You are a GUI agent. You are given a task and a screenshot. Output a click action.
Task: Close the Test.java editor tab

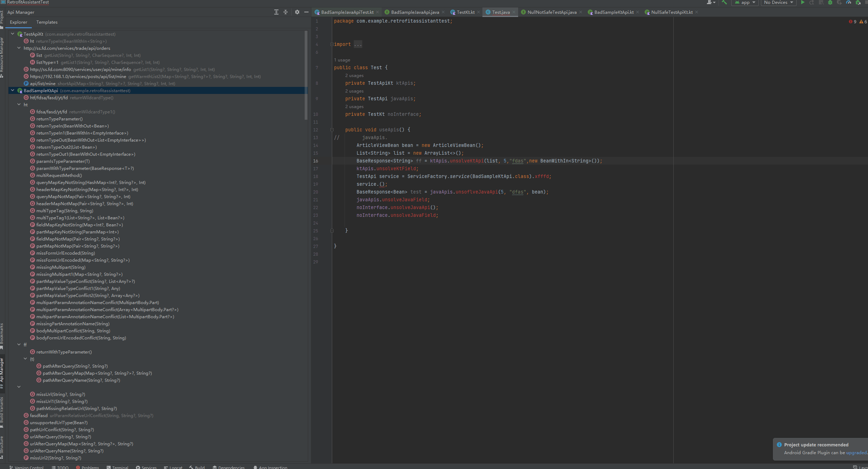click(x=514, y=12)
